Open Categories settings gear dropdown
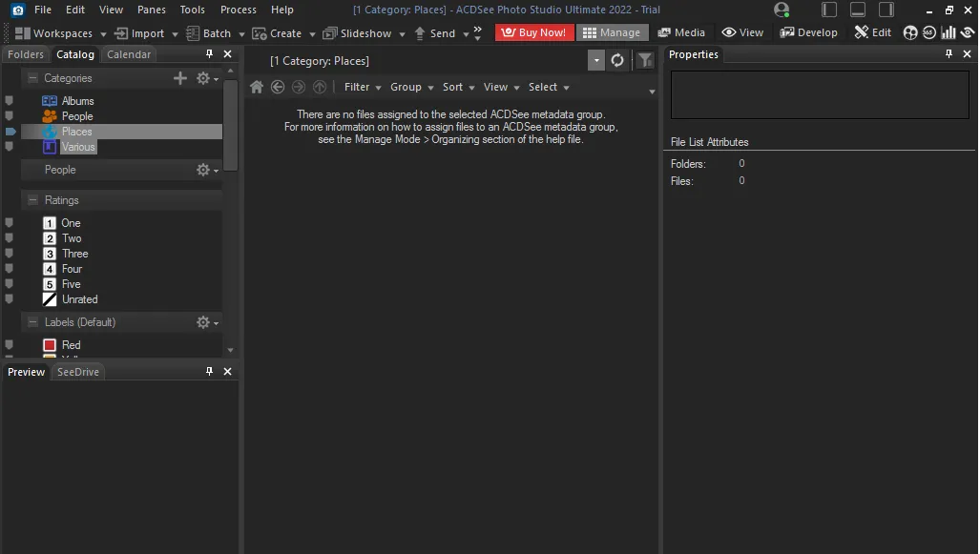The width and height of the screenshot is (980, 554). click(207, 78)
